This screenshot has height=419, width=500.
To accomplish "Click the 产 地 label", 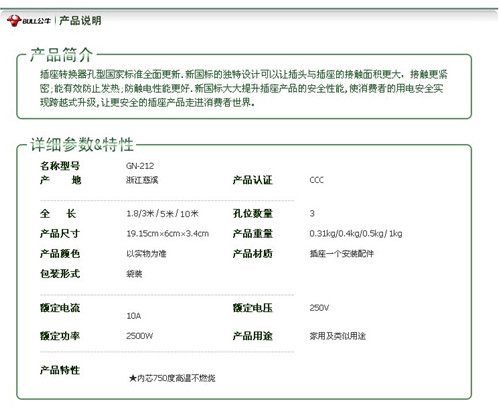I will click(60, 180).
